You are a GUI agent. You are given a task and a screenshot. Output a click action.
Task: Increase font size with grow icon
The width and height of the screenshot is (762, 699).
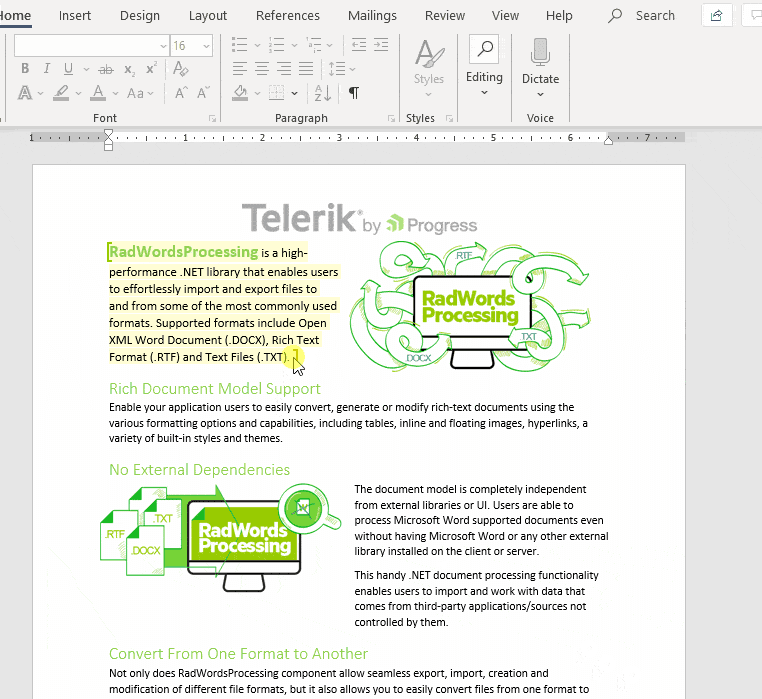181,92
